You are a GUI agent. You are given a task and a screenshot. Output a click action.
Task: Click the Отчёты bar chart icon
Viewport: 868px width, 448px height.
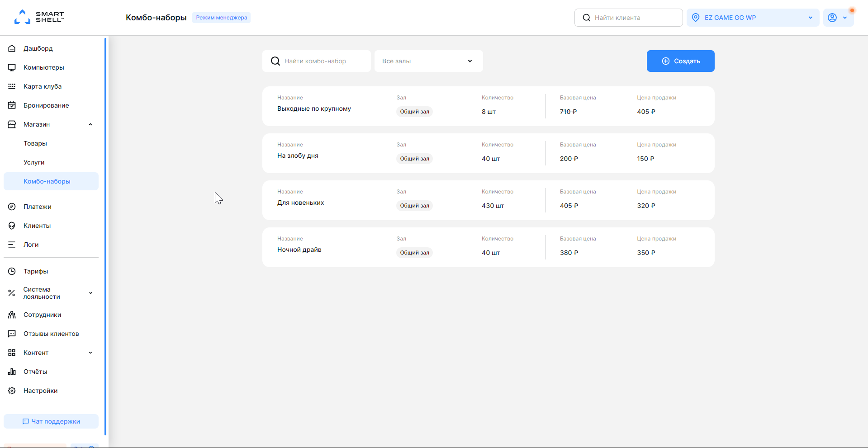(12, 372)
